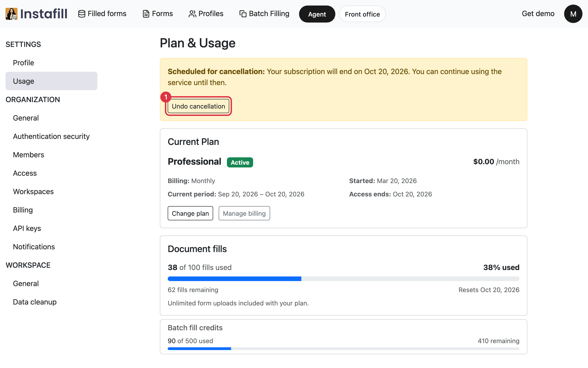
Task: Click 'Started: Mar 20, 2026' text
Action: click(x=383, y=181)
